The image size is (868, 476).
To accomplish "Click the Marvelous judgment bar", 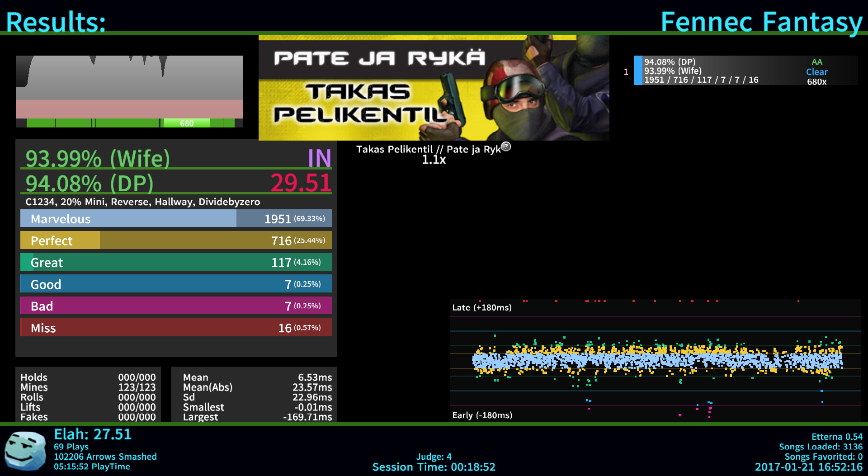I will [176, 218].
